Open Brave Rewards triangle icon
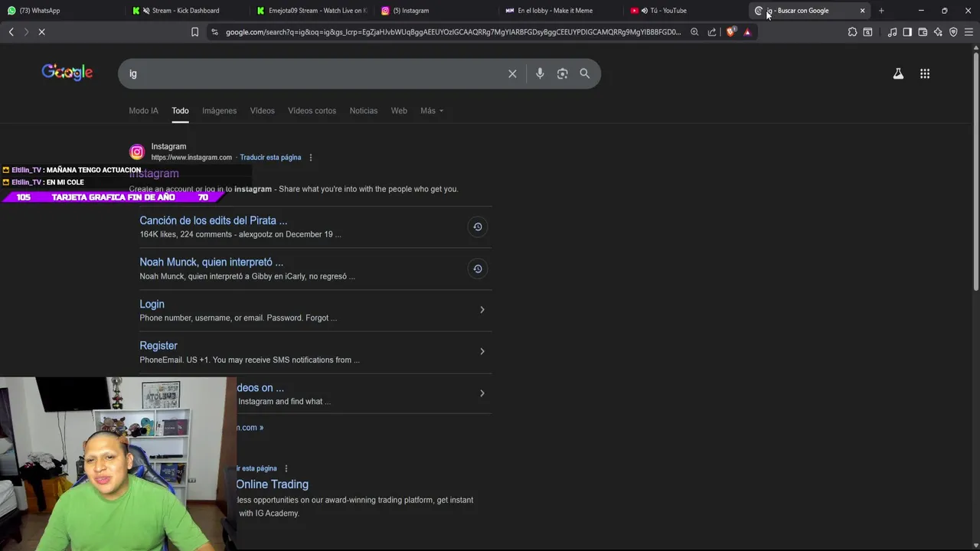This screenshot has height=551, width=980. click(x=747, y=32)
